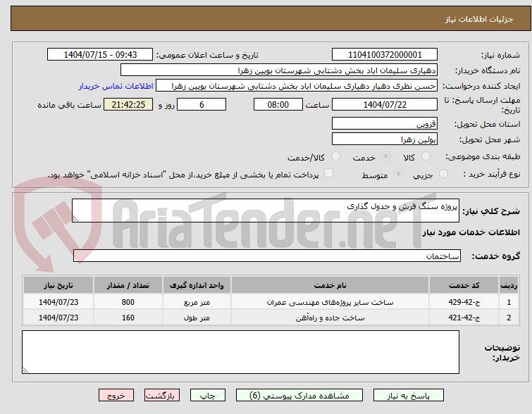
Task: Click the متر مربع unit cell
Action: 197,302
